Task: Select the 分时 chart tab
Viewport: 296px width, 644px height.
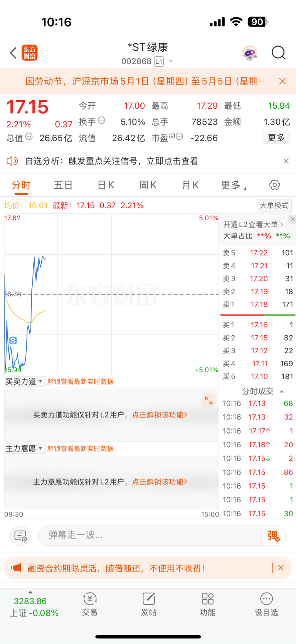Action: click(21, 185)
